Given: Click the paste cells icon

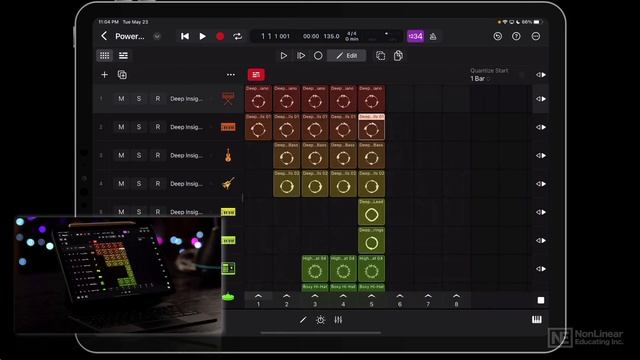Looking at the screenshot, I should 398,56.
